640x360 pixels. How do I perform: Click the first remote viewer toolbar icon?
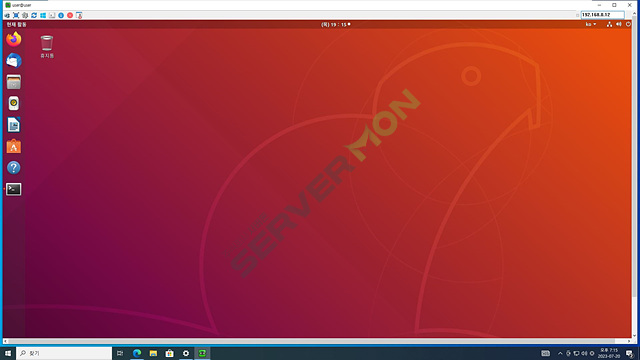[x=7, y=16]
